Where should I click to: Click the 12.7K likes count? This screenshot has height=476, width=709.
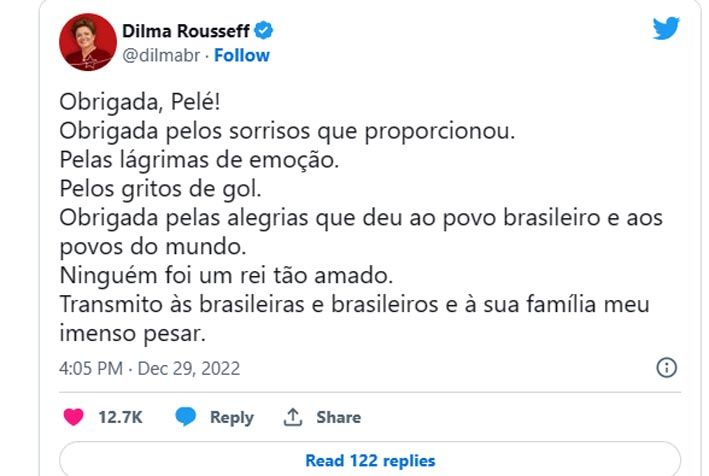click(x=120, y=417)
